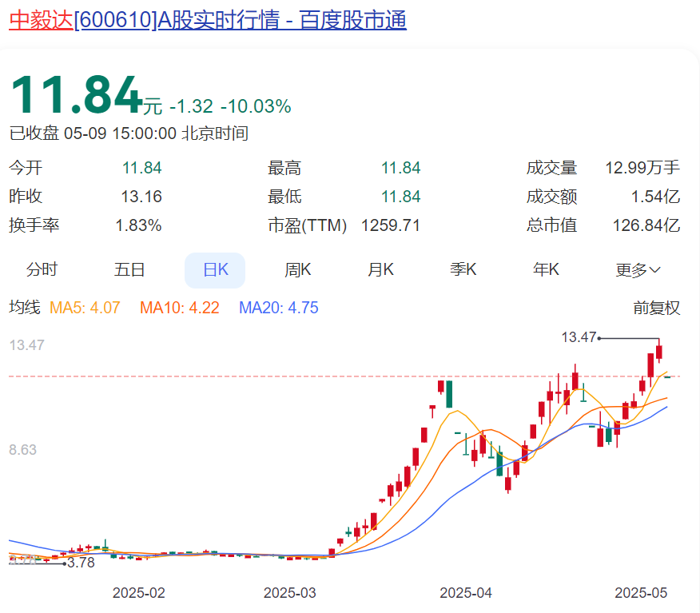
Task: Switch to 月K monthly chart
Action: (380, 270)
